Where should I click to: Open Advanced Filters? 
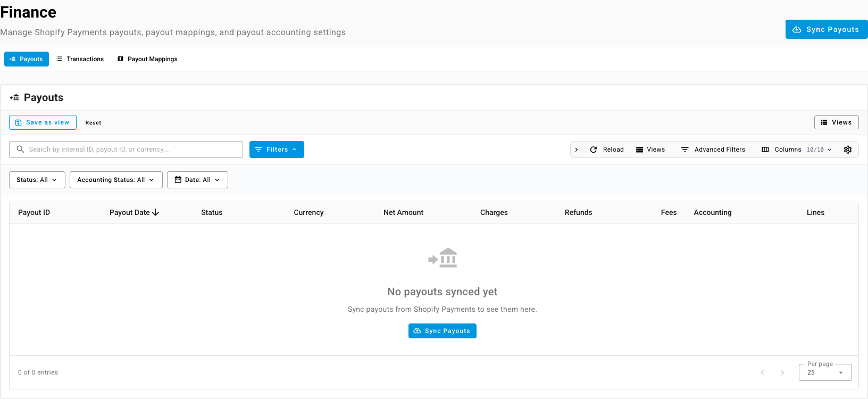713,149
